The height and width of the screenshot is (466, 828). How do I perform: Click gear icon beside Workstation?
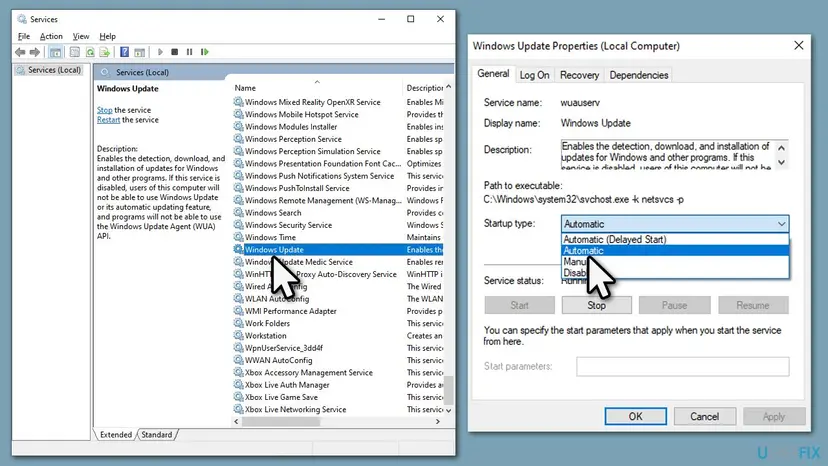(238, 335)
